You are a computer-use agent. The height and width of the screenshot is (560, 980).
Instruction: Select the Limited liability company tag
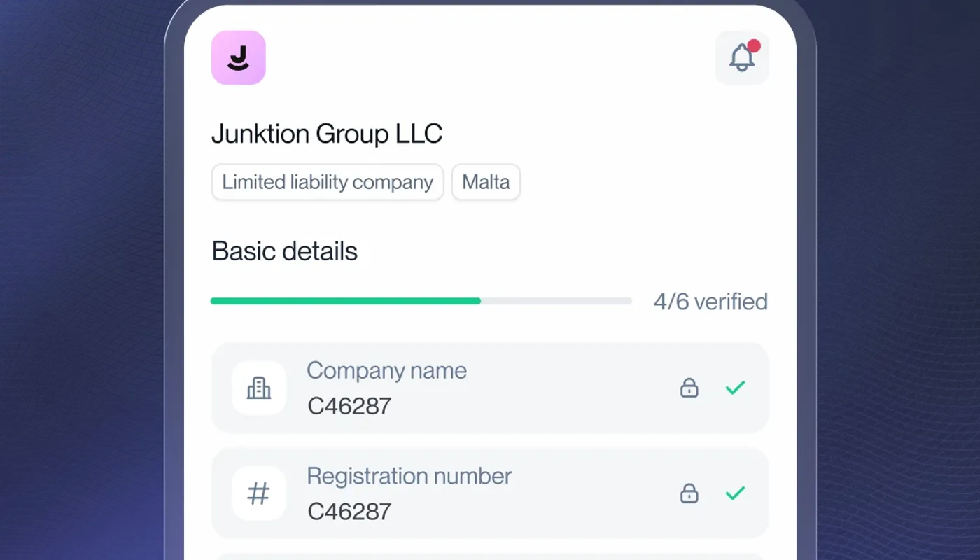(328, 182)
